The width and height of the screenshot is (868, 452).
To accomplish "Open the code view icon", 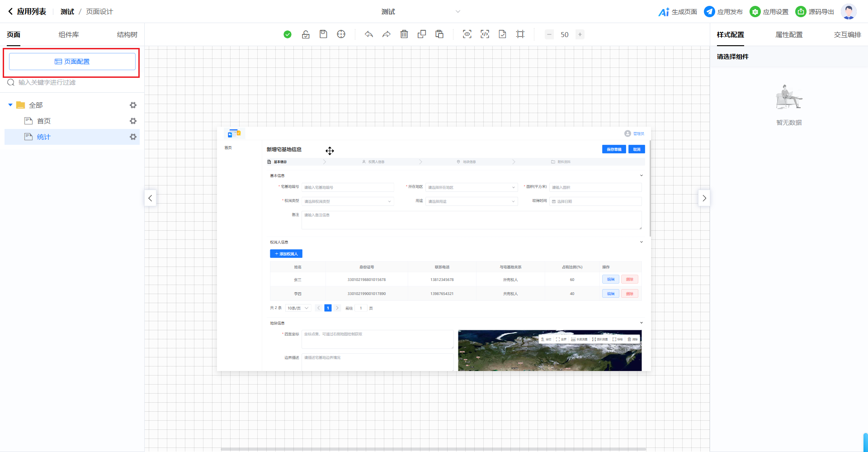I will [485, 34].
